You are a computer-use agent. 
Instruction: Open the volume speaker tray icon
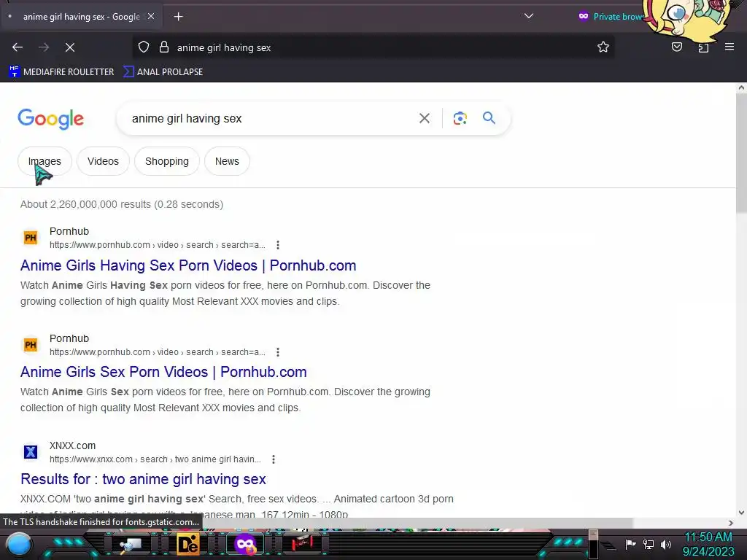pyautogui.click(x=666, y=544)
